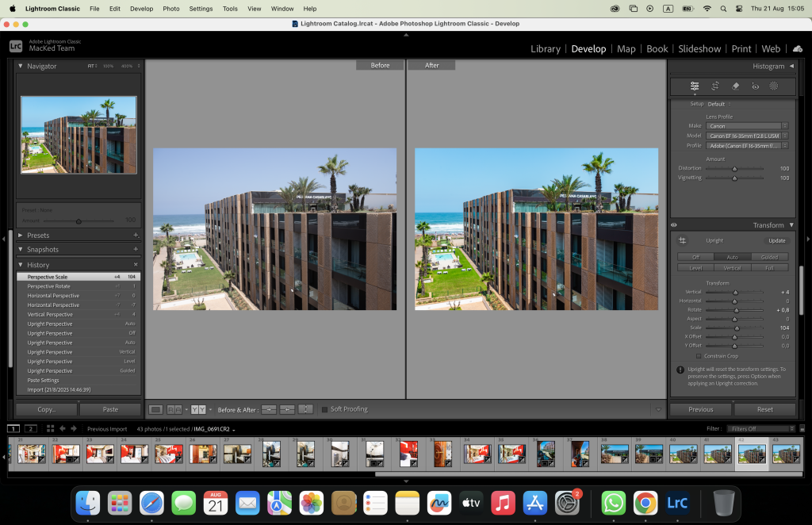Select the Crop overlay tool

715,86
